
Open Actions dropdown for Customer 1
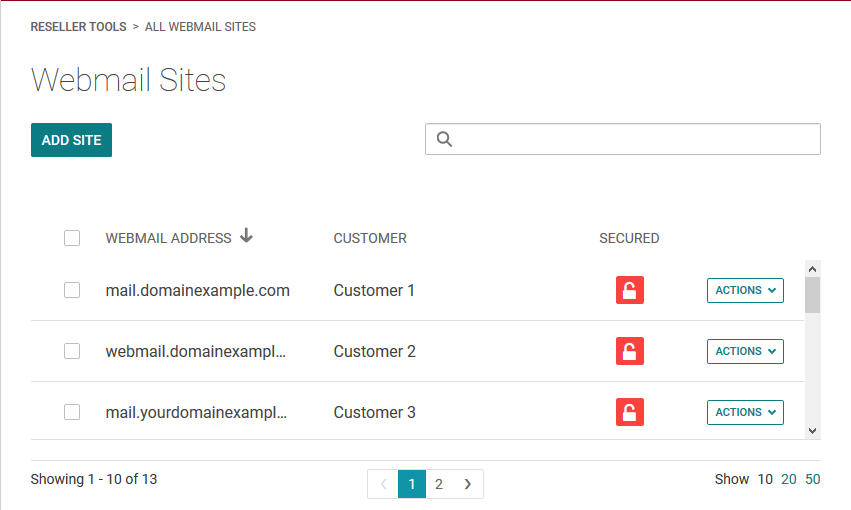pyautogui.click(x=745, y=290)
